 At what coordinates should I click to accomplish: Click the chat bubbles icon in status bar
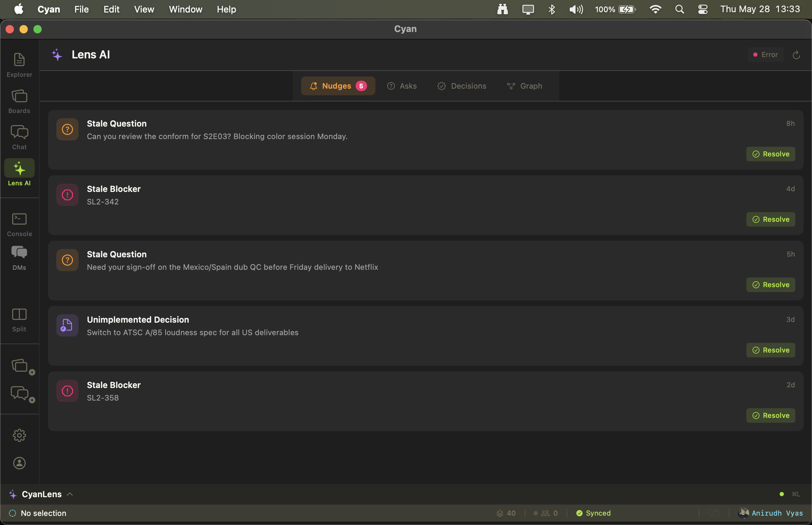(x=714, y=513)
